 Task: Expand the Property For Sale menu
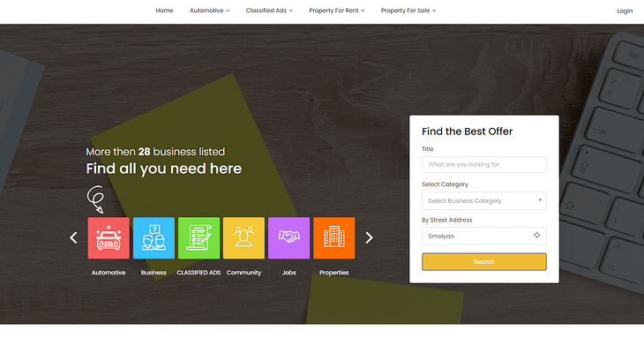pos(408,11)
